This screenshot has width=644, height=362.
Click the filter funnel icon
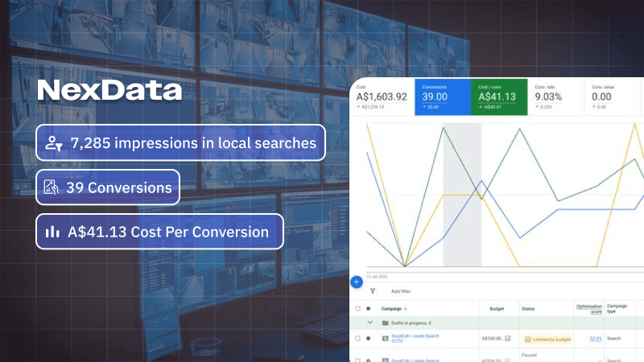tap(373, 291)
